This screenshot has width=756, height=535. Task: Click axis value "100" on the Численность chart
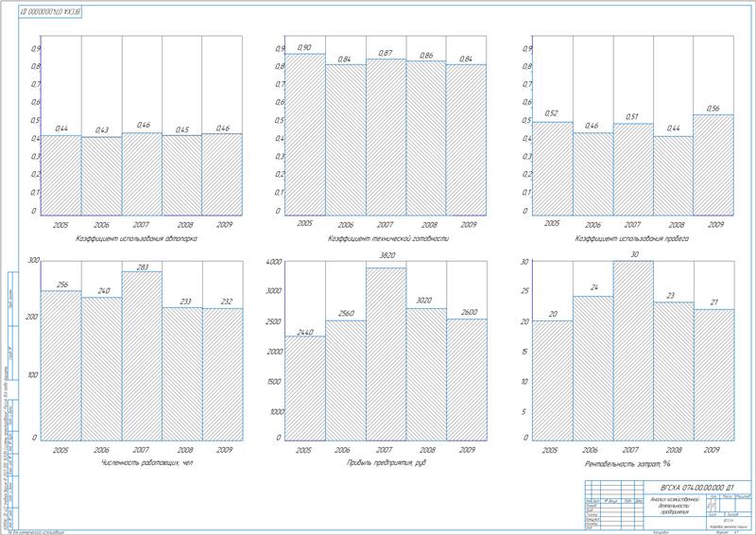click(x=32, y=375)
